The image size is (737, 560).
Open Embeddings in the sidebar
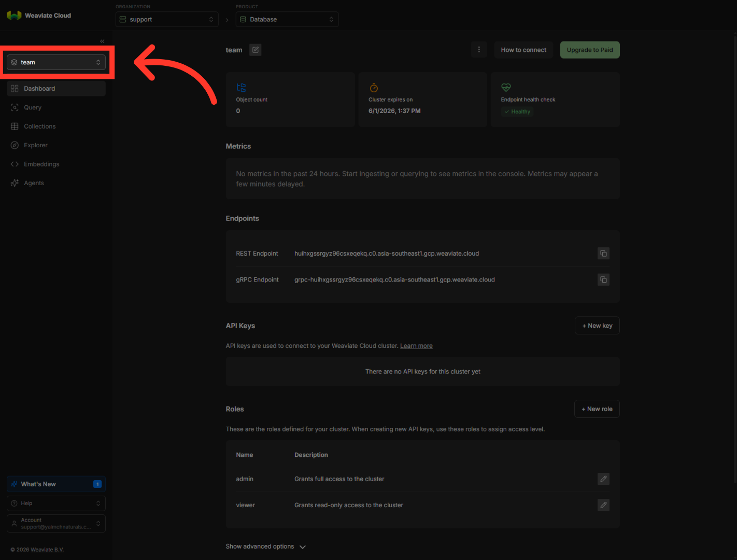pos(56,164)
